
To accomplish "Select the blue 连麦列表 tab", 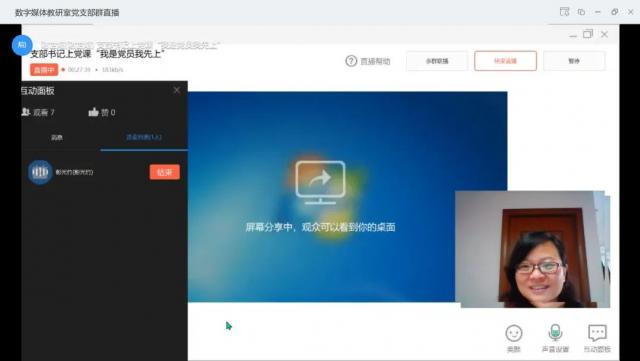I will pyautogui.click(x=144, y=137).
